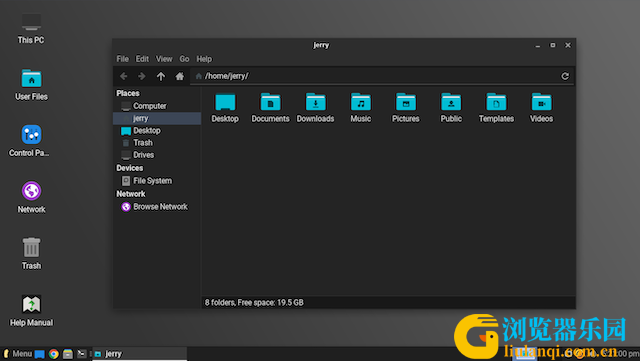
Task: Maximize the jerry file manager window
Action: (553, 45)
